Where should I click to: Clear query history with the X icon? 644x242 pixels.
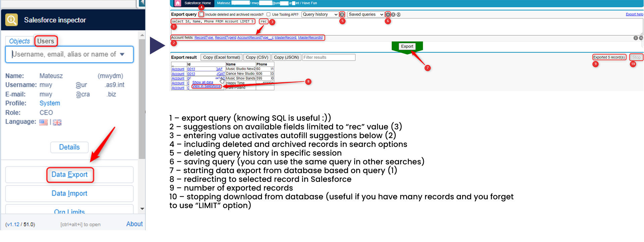click(x=342, y=14)
